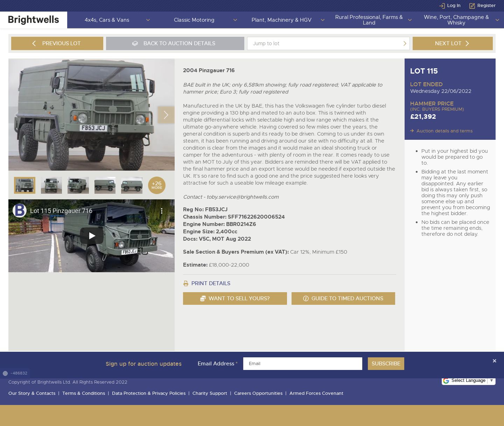Screen dimensions: 504x426
Task: Open Guide to Timed Auctions
Action: pos(343,298)
